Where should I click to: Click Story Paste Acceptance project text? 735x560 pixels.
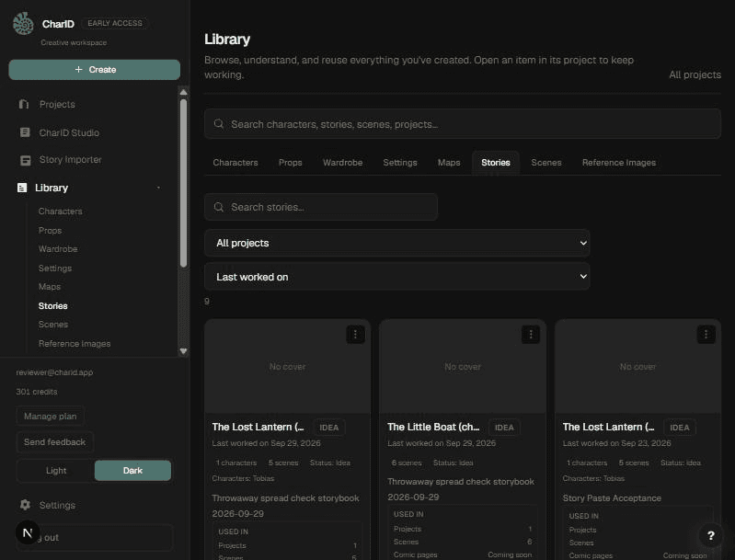pyautogui.click(x=612, y=498)
